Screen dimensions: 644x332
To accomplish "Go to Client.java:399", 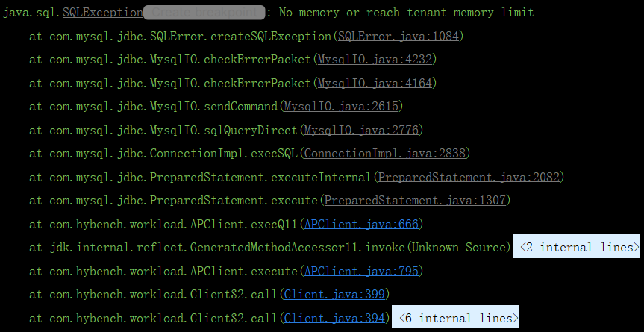I will [334, 294].
